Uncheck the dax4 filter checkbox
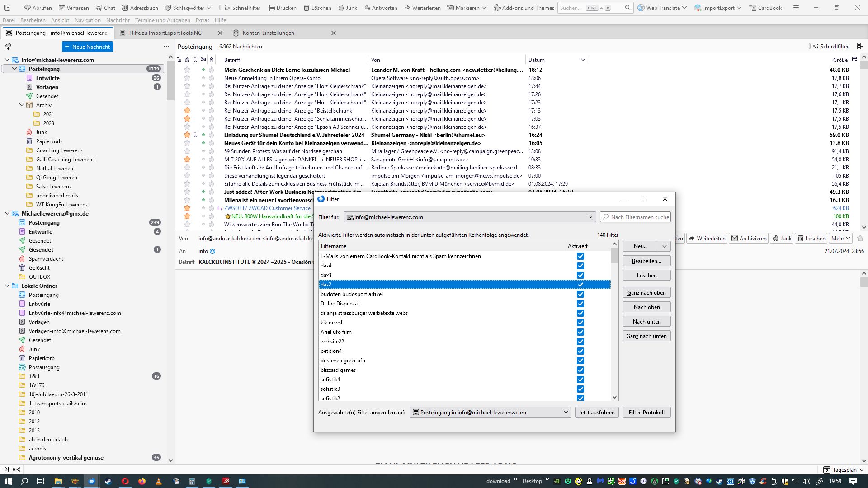Viewport: 868px width, 488px height. [580, 266]
